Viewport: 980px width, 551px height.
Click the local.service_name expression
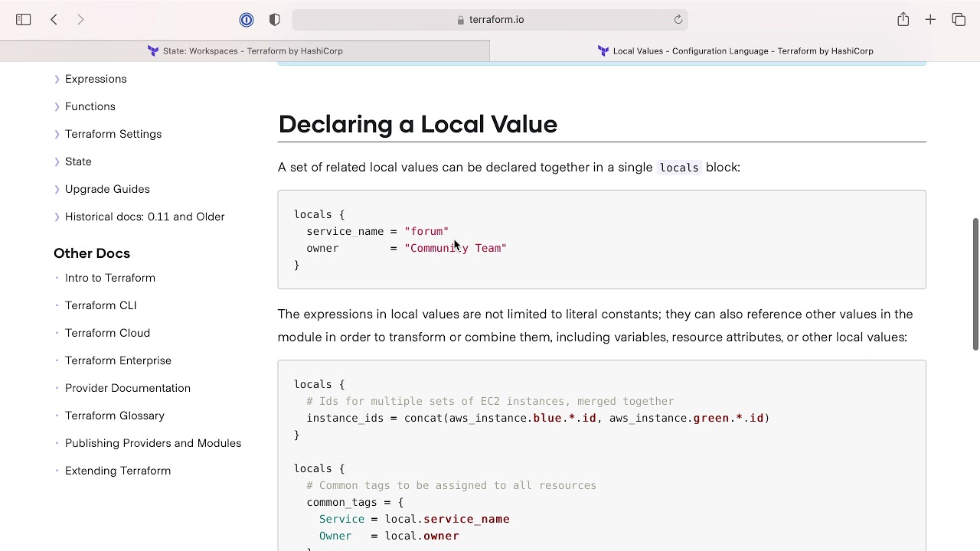click(447, 519)
